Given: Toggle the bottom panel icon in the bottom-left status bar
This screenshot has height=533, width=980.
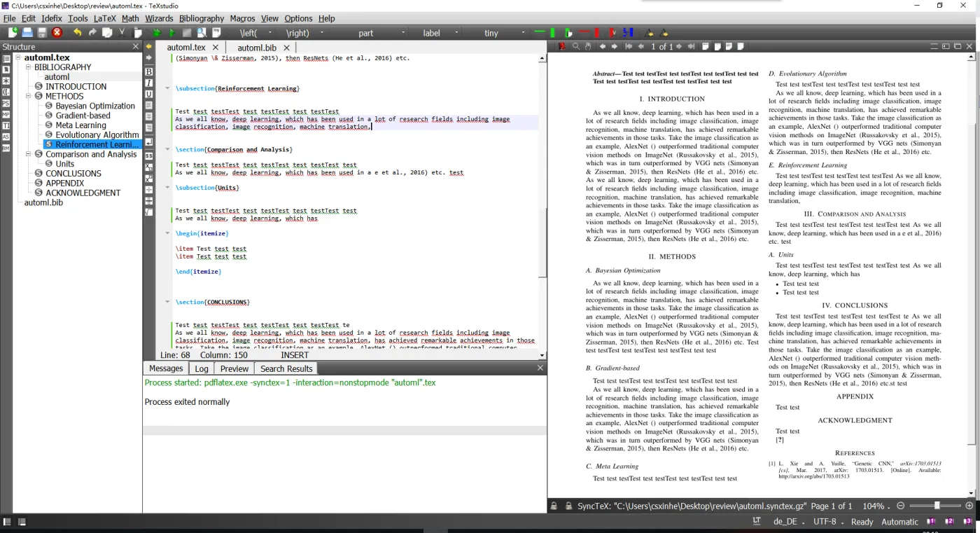Looking at the screenshot, I should click(x=21, y=522).
